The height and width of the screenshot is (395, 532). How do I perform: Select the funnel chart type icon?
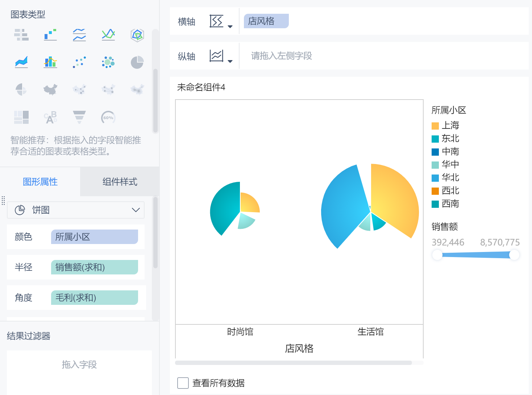click(x=79, y=117)
